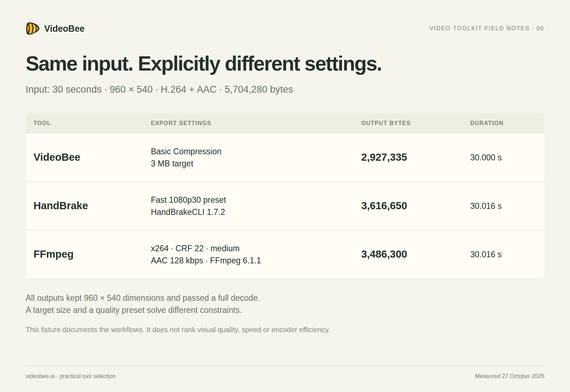Click the VideoBee bee logo icon

[x=32, y=29]
